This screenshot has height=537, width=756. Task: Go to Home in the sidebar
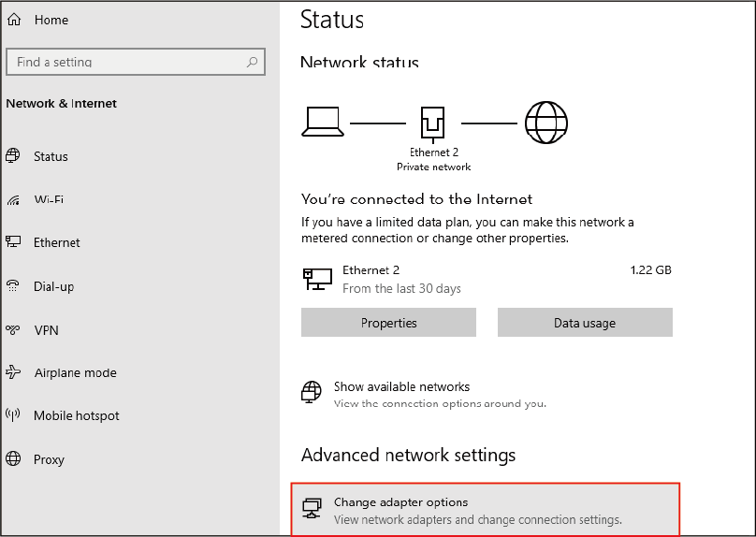click(x=51, y=20)
